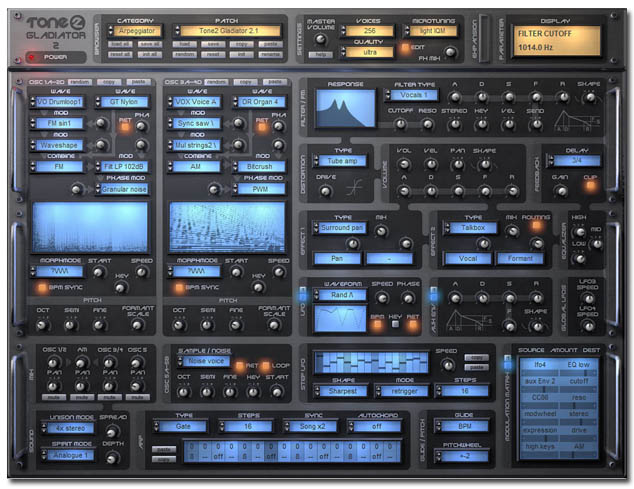Click the LFO3 Speed knob
This screenshot has height=489, width=634.
589,299
